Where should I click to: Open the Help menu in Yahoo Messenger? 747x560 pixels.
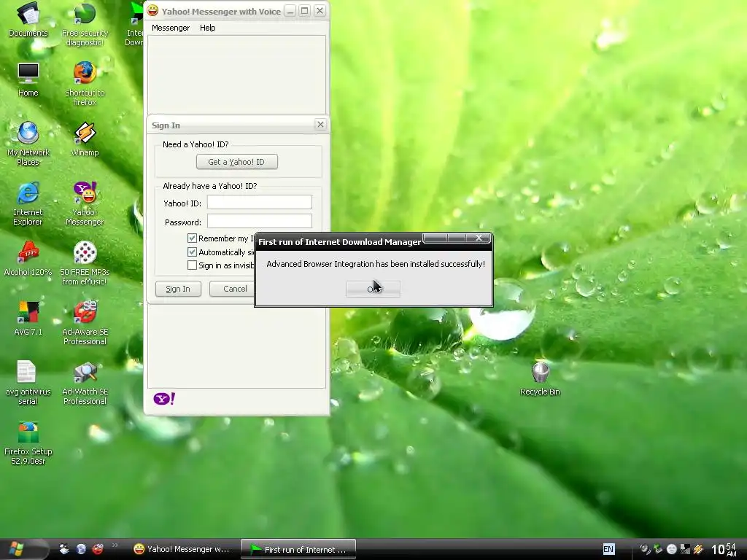pos(207,28)
